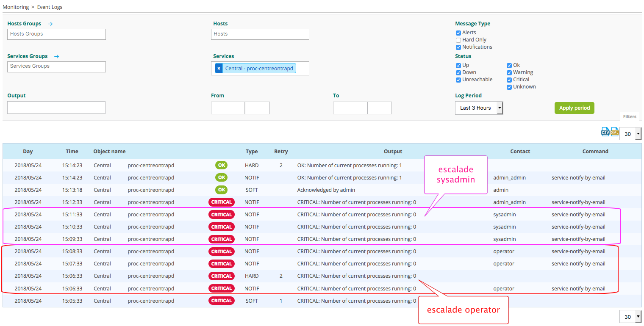
Task: Uncheck the Alerts message type
Action: click(458, 33)
